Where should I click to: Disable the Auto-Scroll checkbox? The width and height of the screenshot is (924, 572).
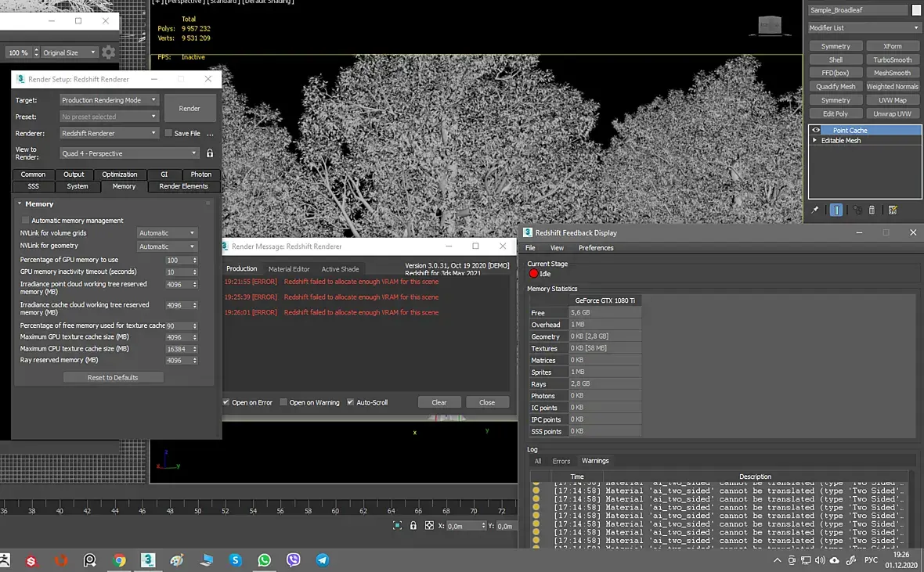click(350, 402)
